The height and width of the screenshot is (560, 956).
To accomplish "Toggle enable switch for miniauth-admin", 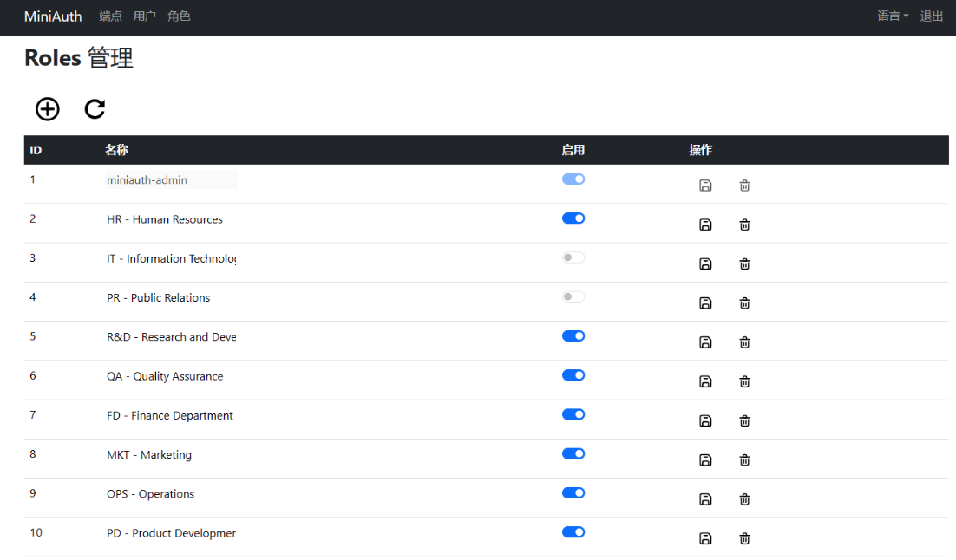I will [573, 179].
